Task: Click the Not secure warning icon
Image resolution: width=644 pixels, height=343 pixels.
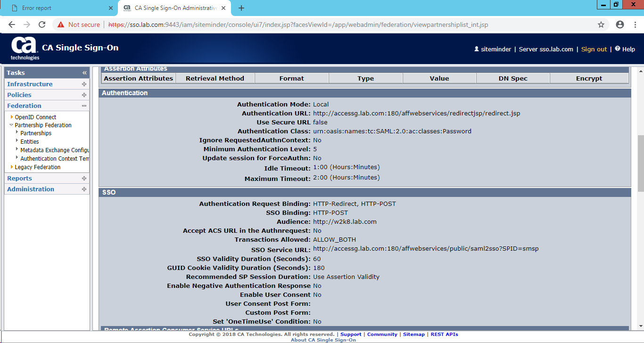Action: tap(61, 24)
